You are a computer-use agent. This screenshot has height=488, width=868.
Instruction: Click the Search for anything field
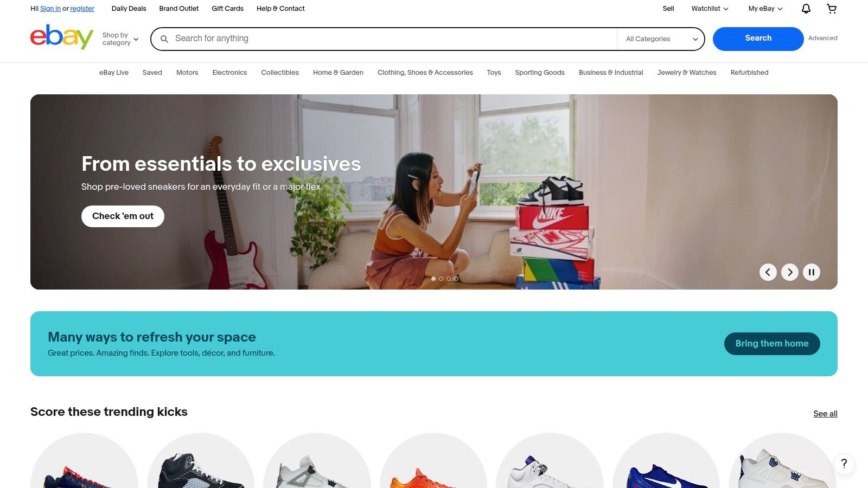(394, 39)
